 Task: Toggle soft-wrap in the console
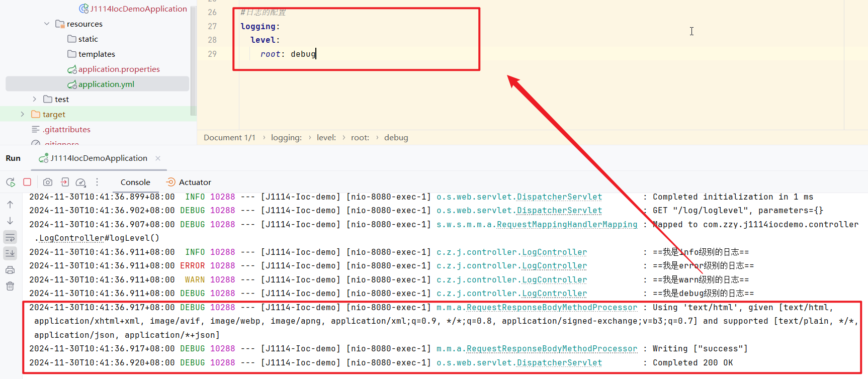(x=10, y=237)
